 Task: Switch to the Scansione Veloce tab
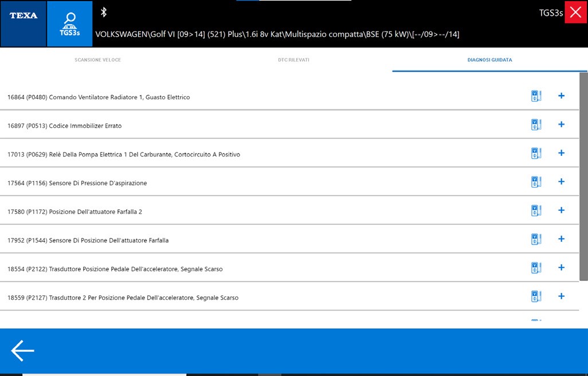pos(98,60)
